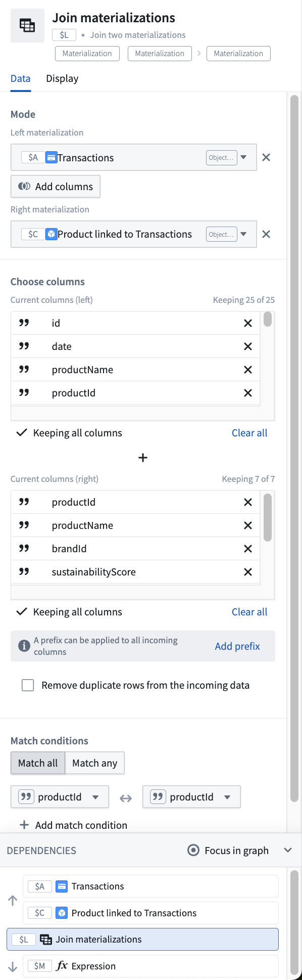302x980 pixels.
Task: Collapse the Dependencies panel with chevron
Action: pos(288,850)
